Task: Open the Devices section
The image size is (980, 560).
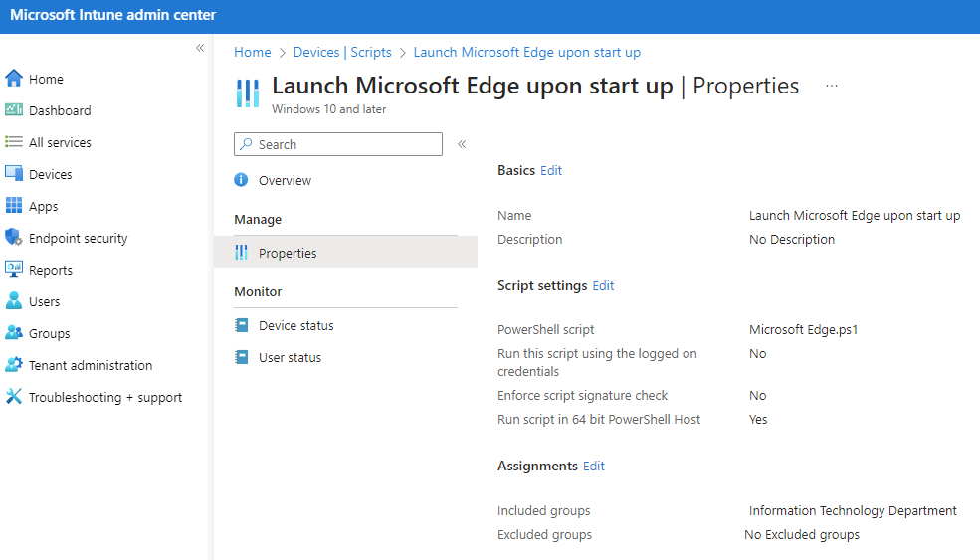Action: coord(50,174)
